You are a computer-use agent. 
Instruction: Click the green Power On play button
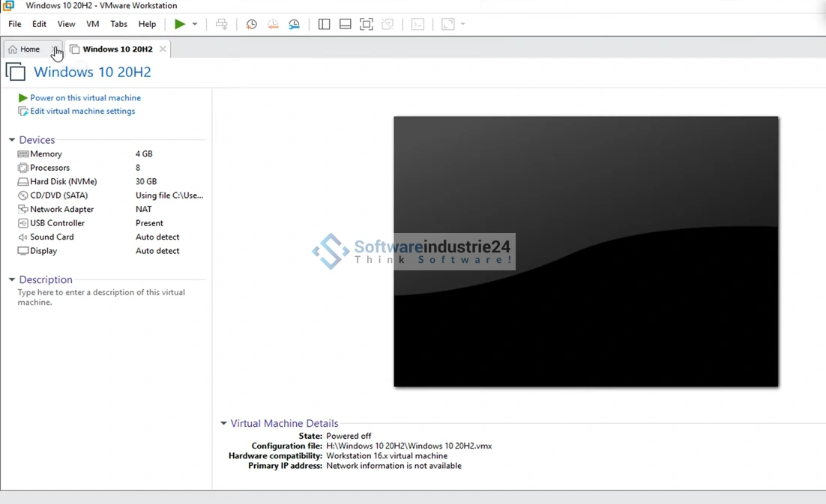(x=180, y=24)
